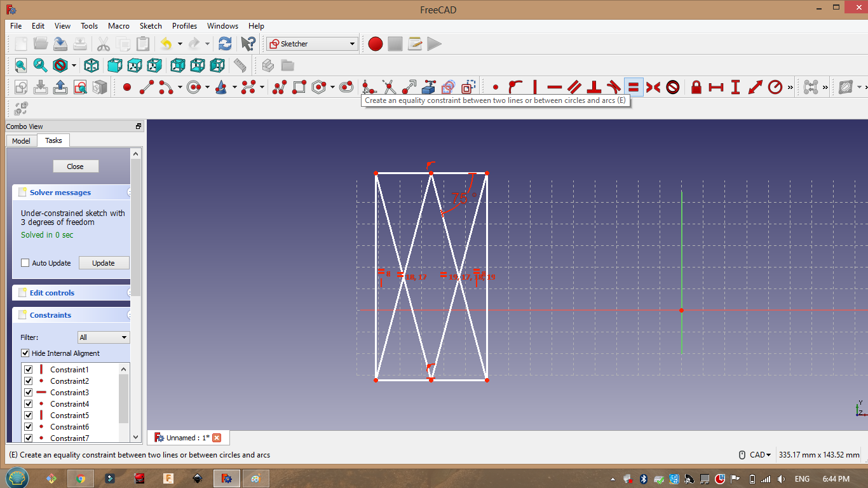This screenshot has width=868, height=488.
Task: Switch to isometric view cube icon
Action: click(92, 65)
